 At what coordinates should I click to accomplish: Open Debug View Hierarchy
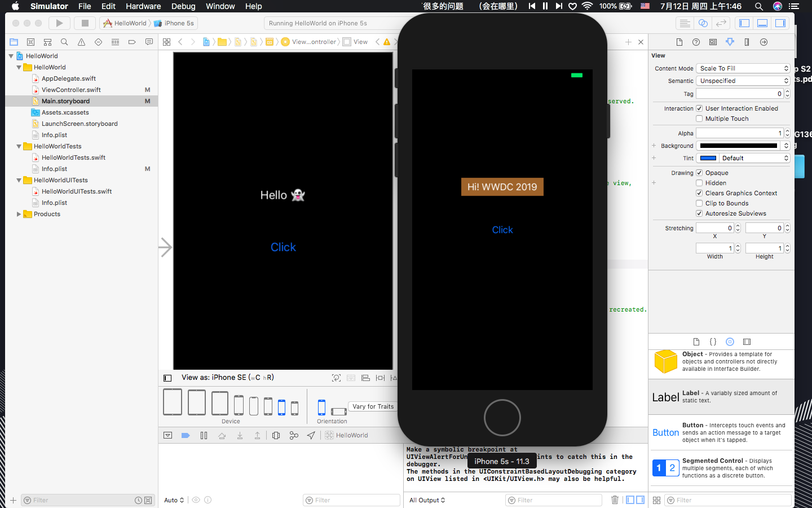coord(276,435)
